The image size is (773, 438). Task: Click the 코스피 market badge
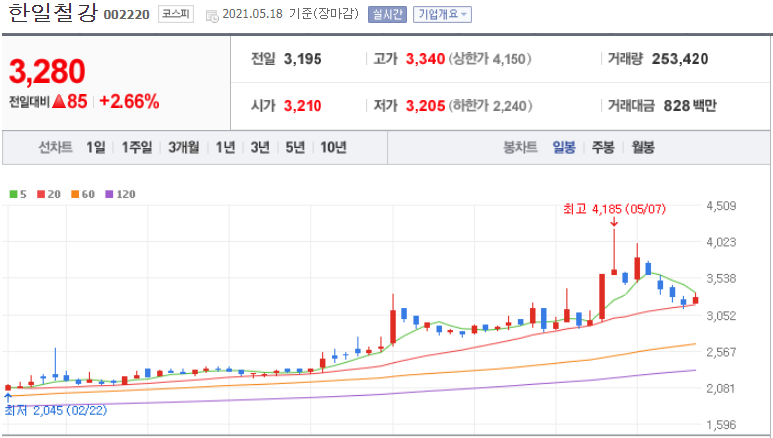tap(176, 14)
